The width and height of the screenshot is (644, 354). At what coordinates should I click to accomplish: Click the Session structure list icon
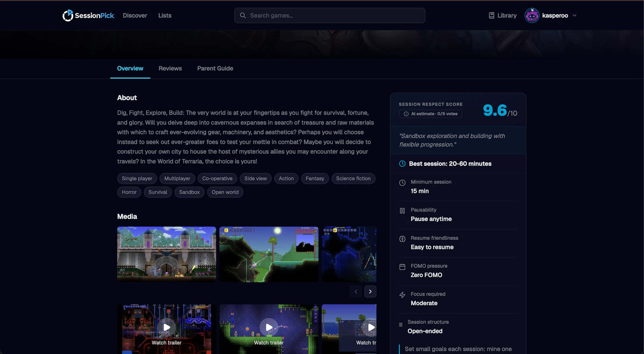[400, 325]
